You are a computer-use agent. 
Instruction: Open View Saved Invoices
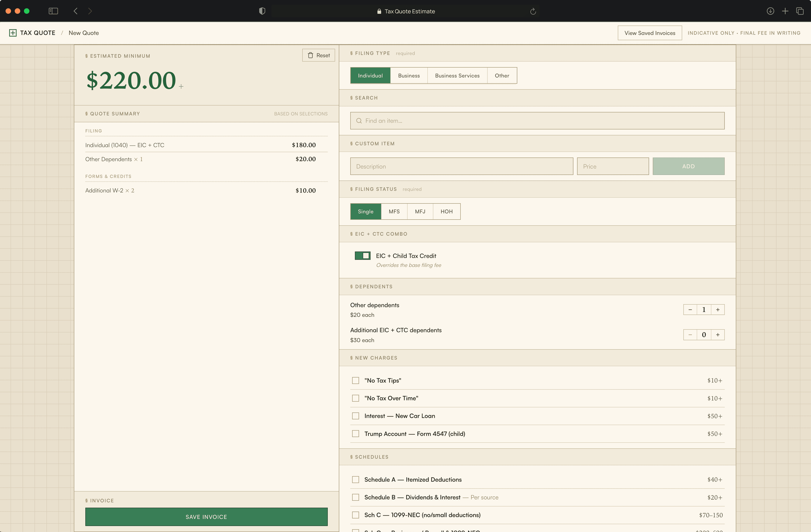[x=649, y=33]
